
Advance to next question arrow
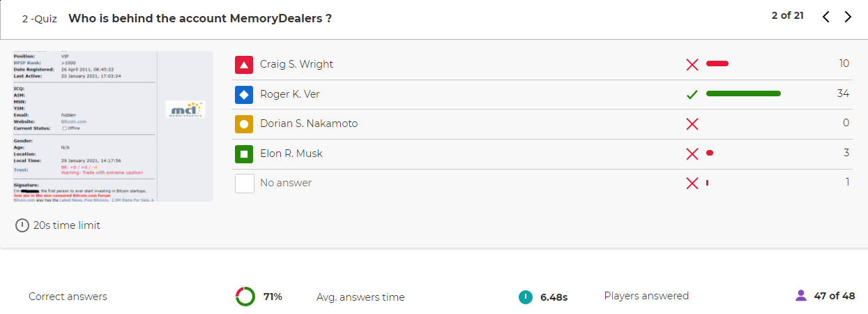click(x=848, y=17)
